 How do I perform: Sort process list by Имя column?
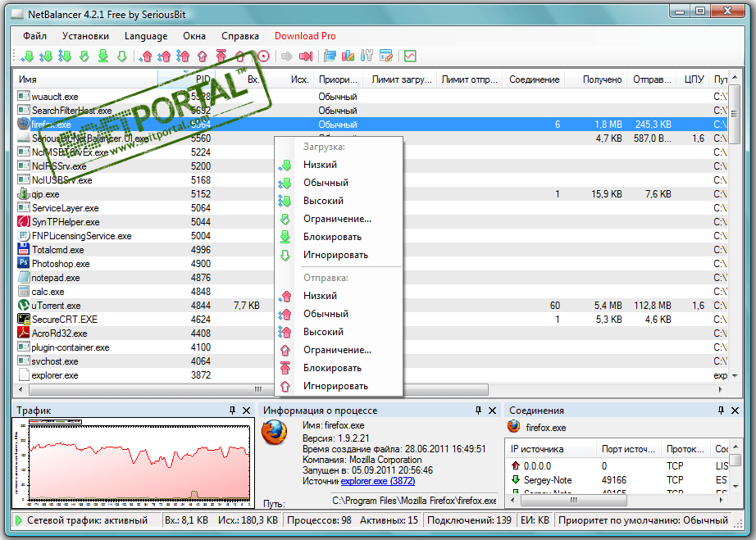click(x=86, y=79)
